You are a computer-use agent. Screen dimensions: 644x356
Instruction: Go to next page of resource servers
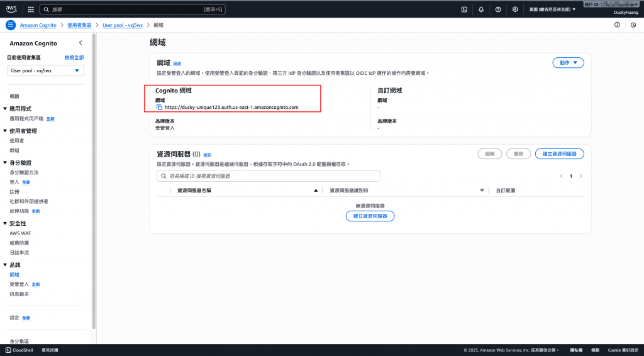pos(580,176)
